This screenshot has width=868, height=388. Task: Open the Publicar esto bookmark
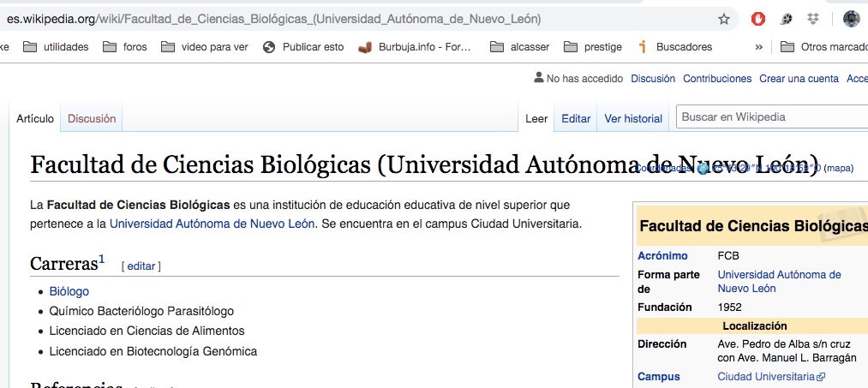(303, 47)
